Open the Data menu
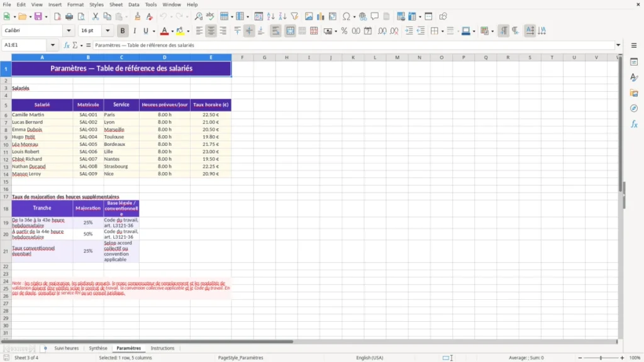The image size is (644, 362). (133, 4)
